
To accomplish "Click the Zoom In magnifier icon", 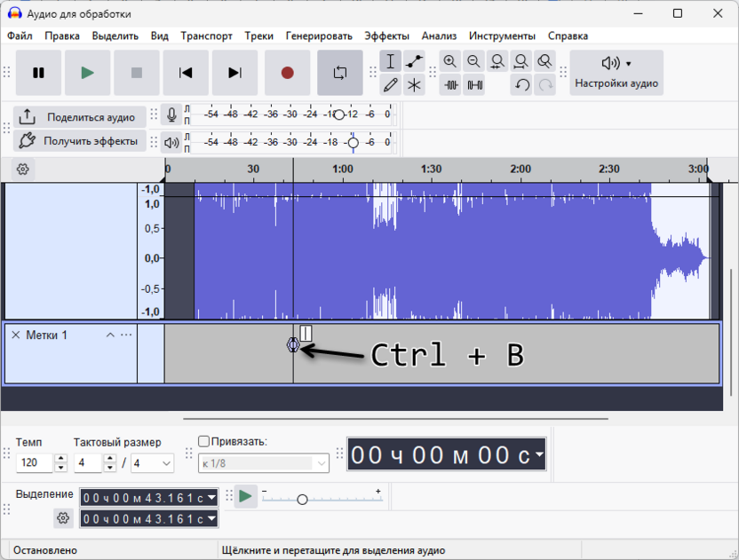I will pyautogui.click(x=450, y=61).
